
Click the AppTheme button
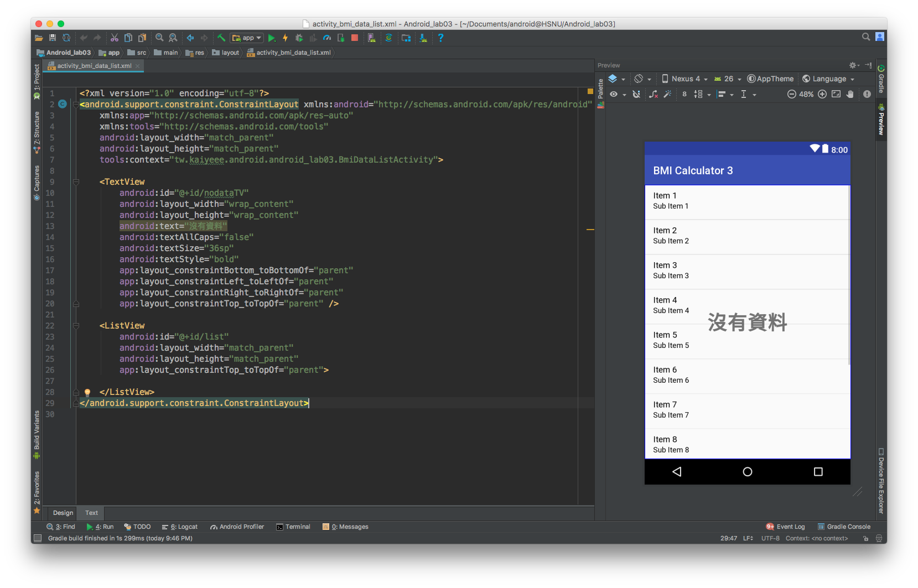click(x=770, y=79)
